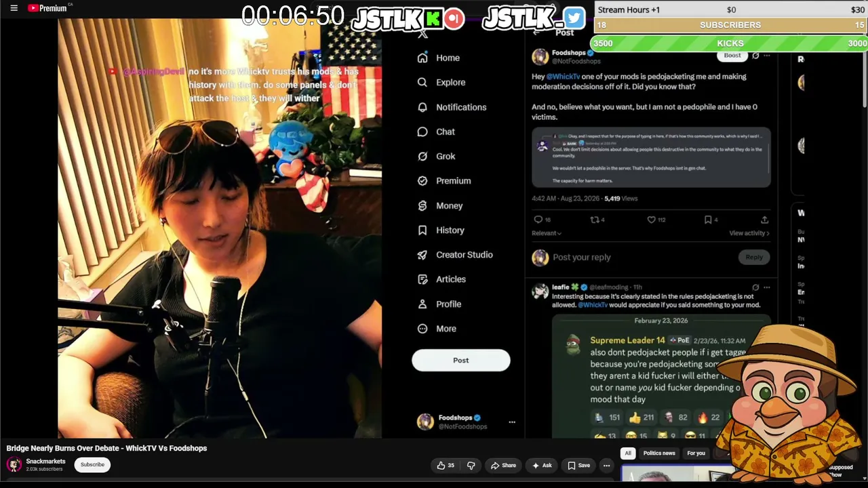Open the Home icon in X sidebar
The width and height of the screenshot is (868, 488).
[x=422, y=58]
